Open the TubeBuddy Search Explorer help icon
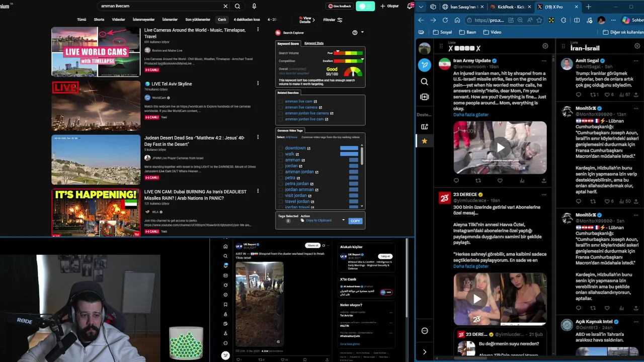The width and height of the screenshot is (644, 362). pyautogui.click(x=355, y=33)
